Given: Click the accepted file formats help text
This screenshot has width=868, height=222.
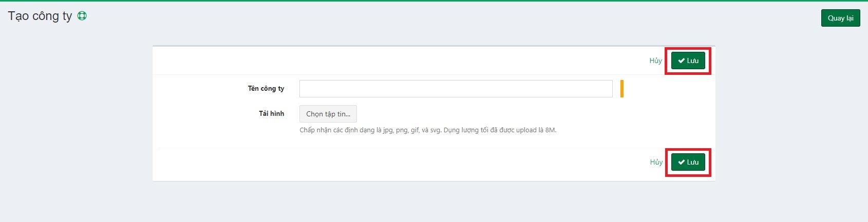Looking at the screenshot, I should pyautogui.click(x=427, y=130).
